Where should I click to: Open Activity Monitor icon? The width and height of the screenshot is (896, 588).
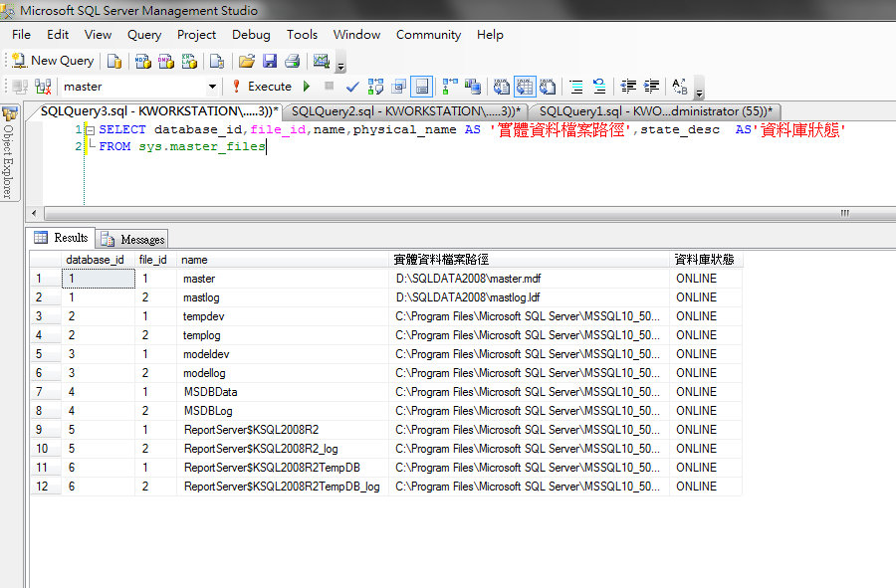(x=322, y=61)
